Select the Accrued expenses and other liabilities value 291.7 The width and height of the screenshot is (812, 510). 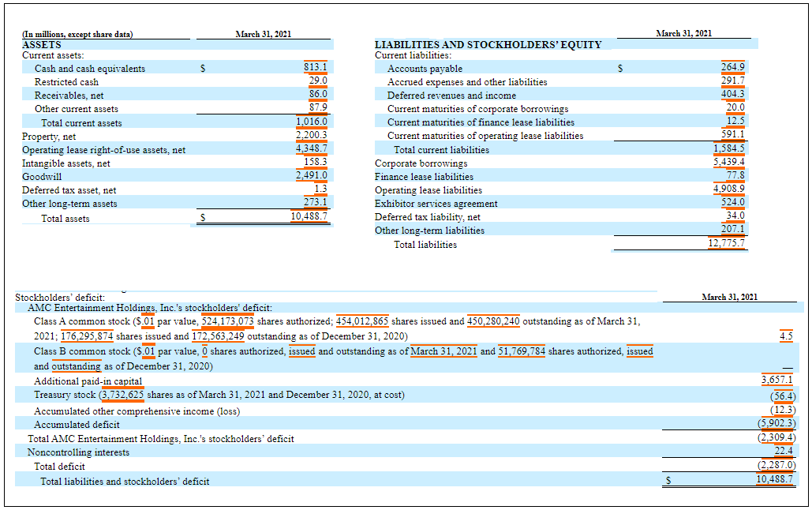[x=733, y=81]
